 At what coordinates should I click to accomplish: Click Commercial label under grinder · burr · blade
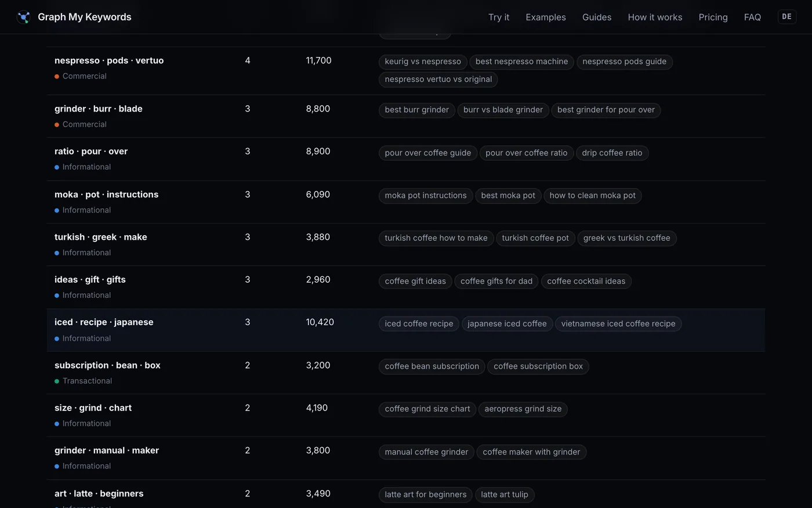[x=84, y=124]
